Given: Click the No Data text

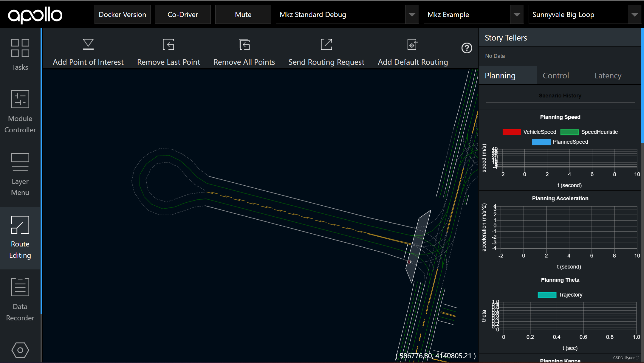Looking at the screenshot, I should (x=495, y=56).
